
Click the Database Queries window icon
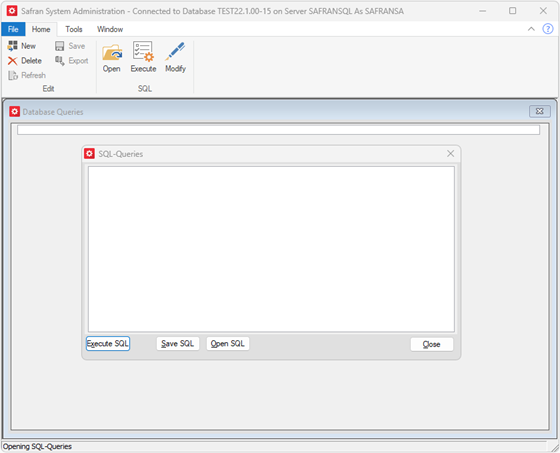click(14, 111)
